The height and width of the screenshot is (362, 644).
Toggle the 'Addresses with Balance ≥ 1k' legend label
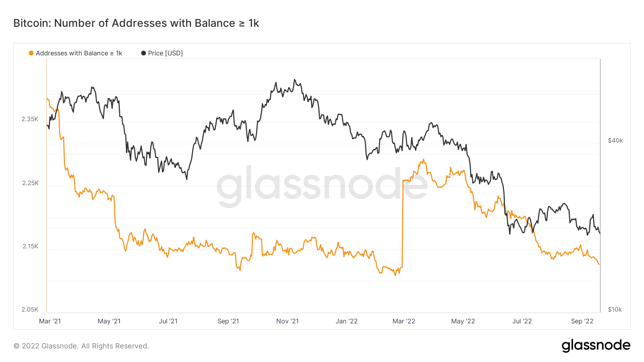(79, 53)
